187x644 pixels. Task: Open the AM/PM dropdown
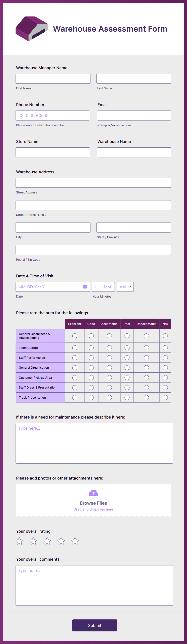click(125, 287)
